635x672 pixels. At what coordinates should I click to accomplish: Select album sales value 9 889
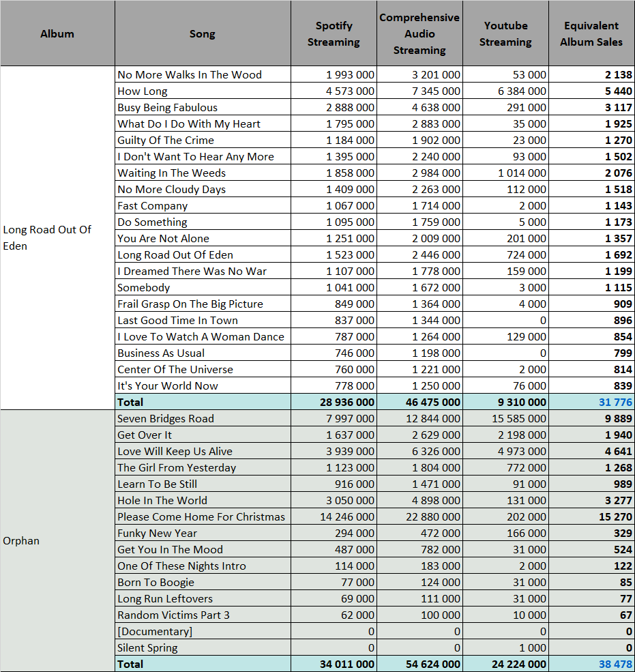592,418
